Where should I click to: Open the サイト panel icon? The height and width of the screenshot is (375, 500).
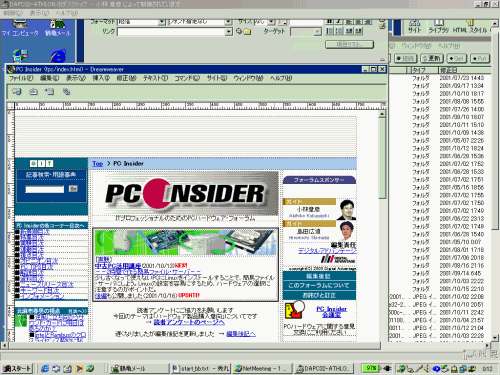[x=414, y=26]
